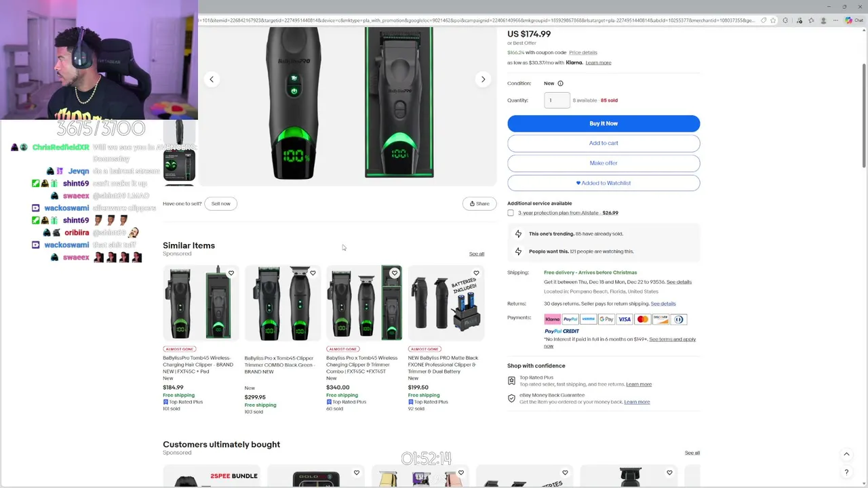Click the Condition info icon
The width and height of the screenshot is (868, 488).
[560, 83]
